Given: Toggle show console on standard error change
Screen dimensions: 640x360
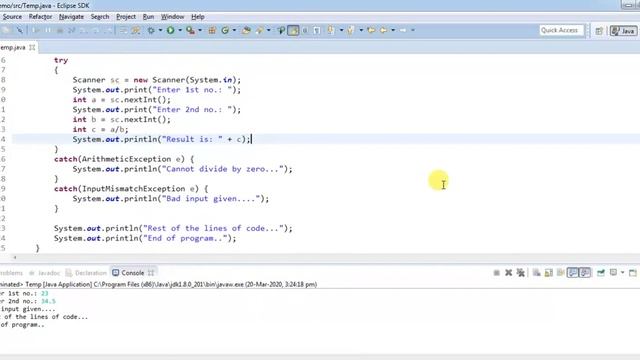Looking at the screenshot, I should [585, 273].
